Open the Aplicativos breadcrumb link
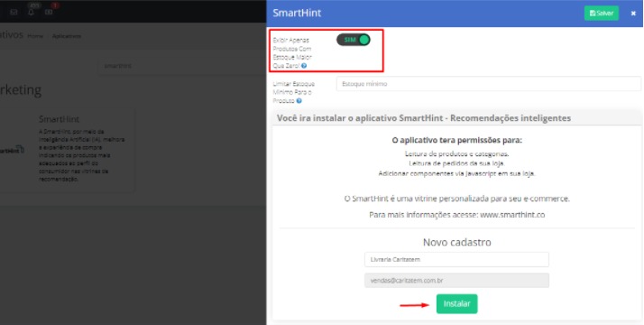This screenshot has height=325, width=644. pos(67,36)
